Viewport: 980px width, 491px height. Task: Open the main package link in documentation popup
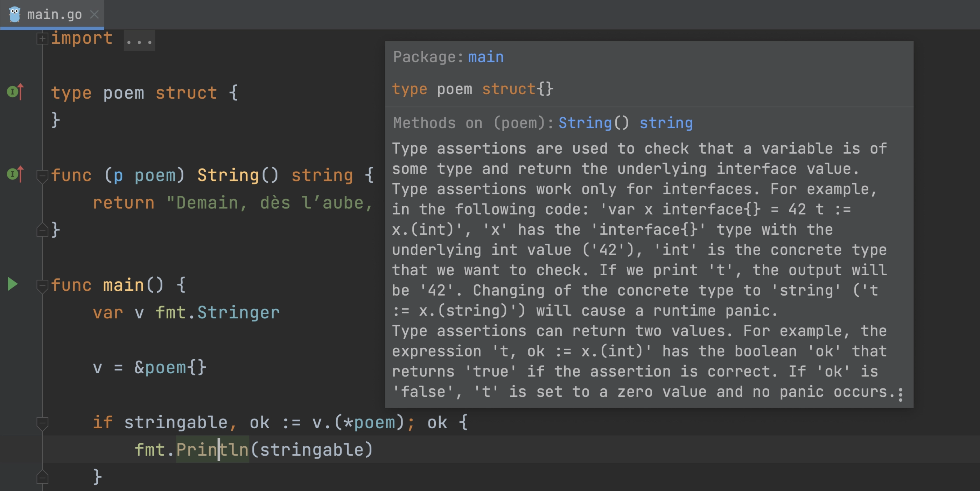point(486,57)
